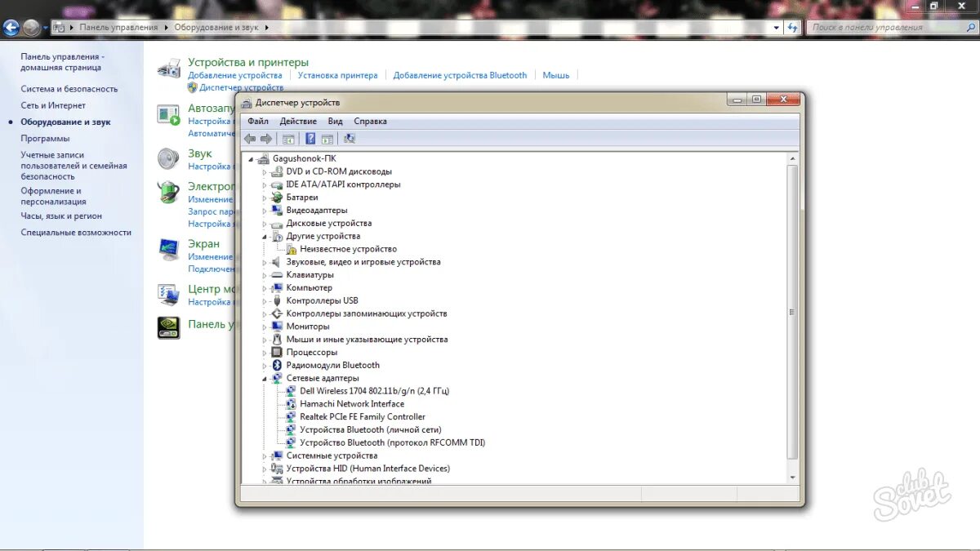The width and height of the screenshot is (980, 551).
Task: Toggle the action pane toolbar icon
Action: coord(327,139)
